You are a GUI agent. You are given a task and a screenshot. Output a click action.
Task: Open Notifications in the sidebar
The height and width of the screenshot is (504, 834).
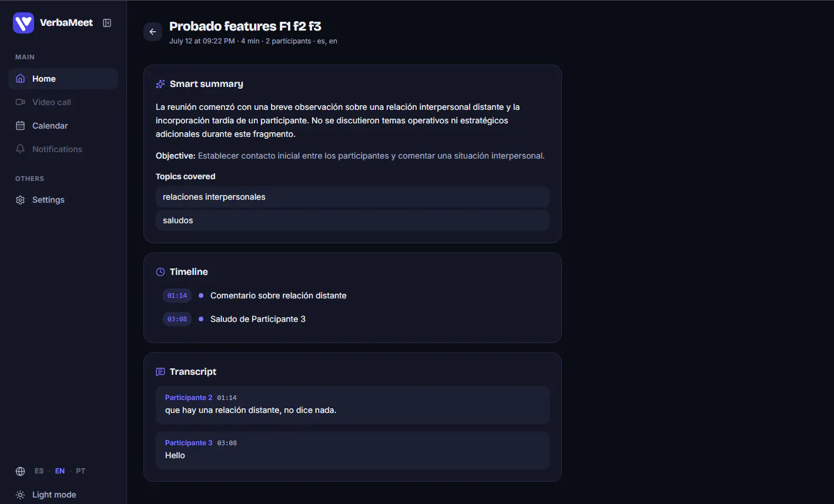[x=63, y=149]
